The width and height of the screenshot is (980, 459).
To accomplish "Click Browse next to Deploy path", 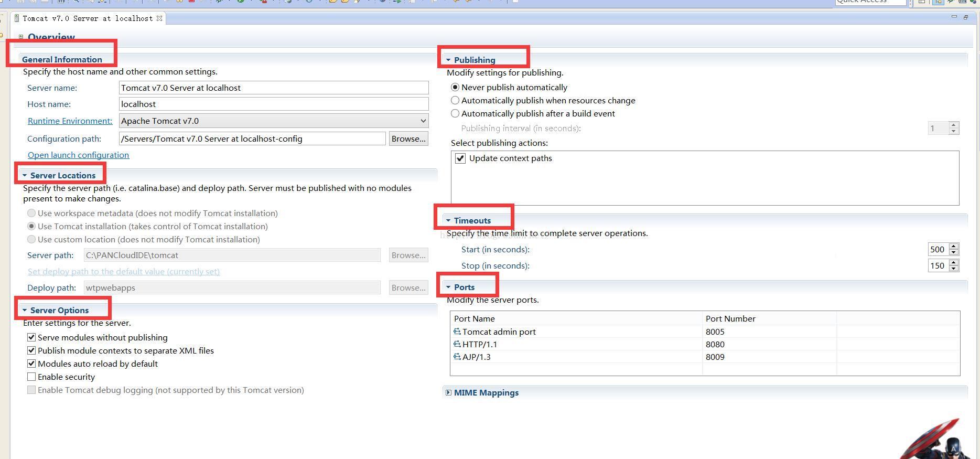I will (408, 287).
